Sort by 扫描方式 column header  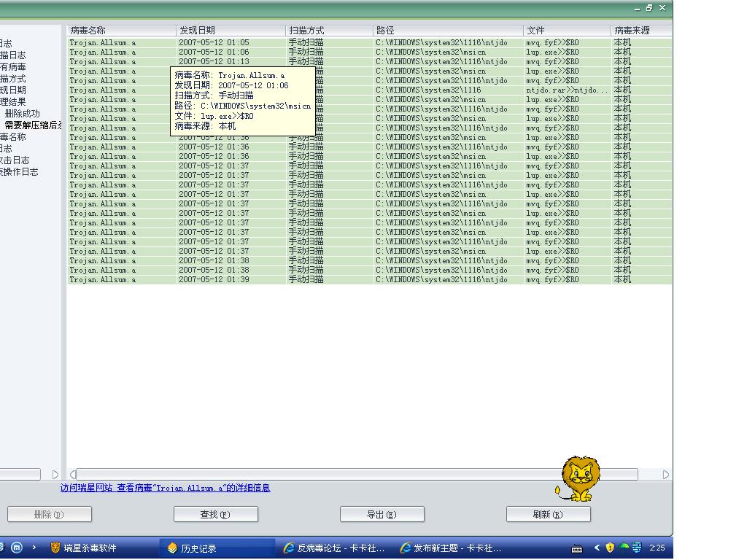click(329, 31)
